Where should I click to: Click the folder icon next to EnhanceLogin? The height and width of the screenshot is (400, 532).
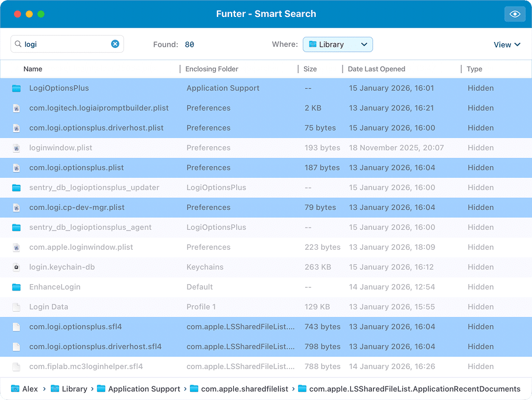pos(16,287)
